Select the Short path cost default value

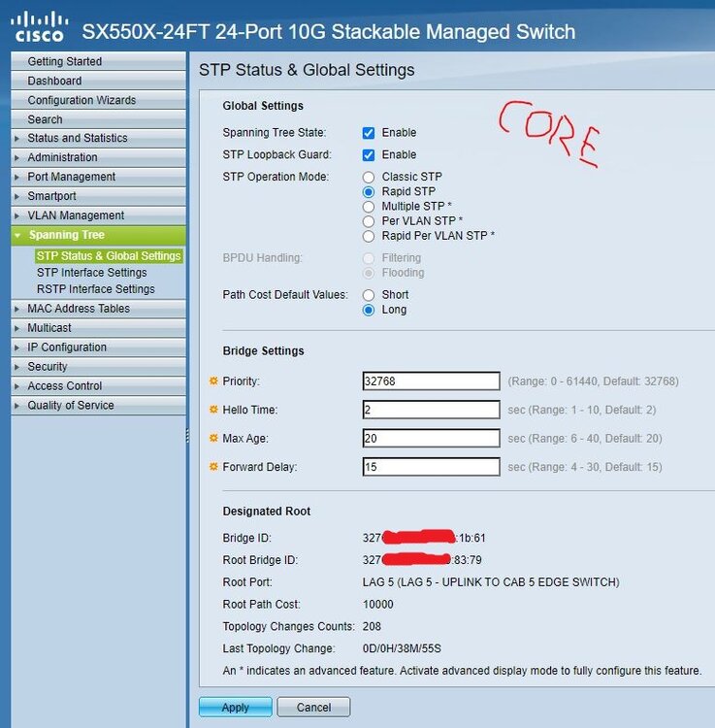(x=369, y=295)
